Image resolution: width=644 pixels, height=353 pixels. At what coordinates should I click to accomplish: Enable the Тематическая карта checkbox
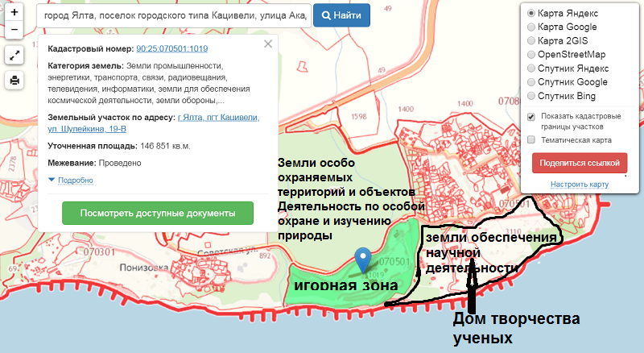(x=531, y=139)
